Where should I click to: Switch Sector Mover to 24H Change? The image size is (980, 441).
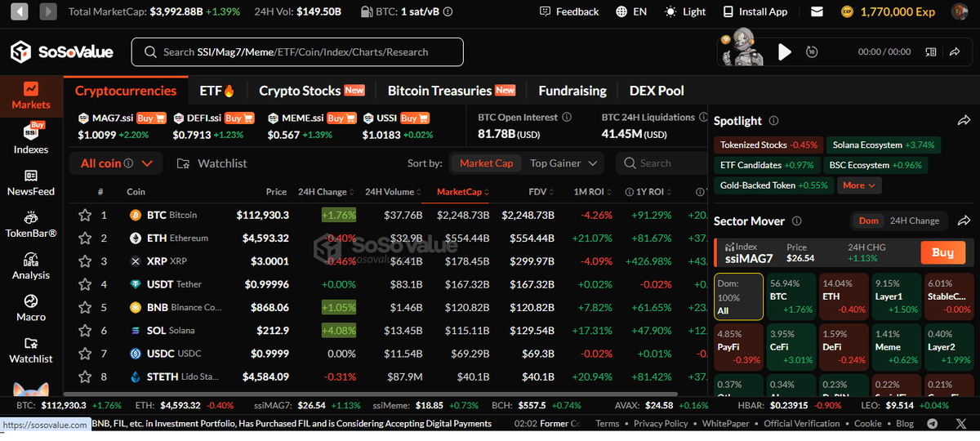click(x=914, y=220)
